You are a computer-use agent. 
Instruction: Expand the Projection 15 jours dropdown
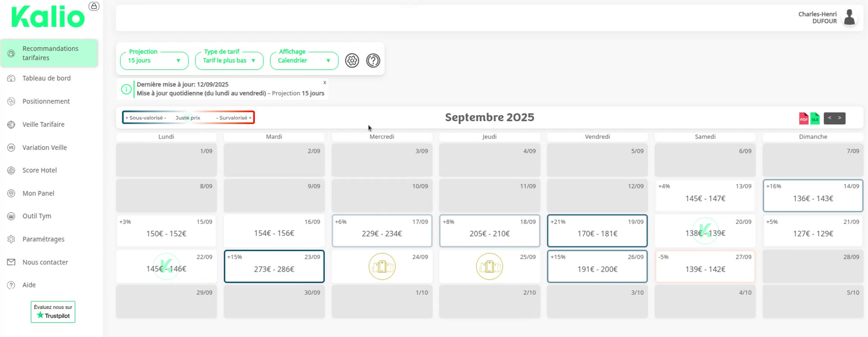point(154,61)
